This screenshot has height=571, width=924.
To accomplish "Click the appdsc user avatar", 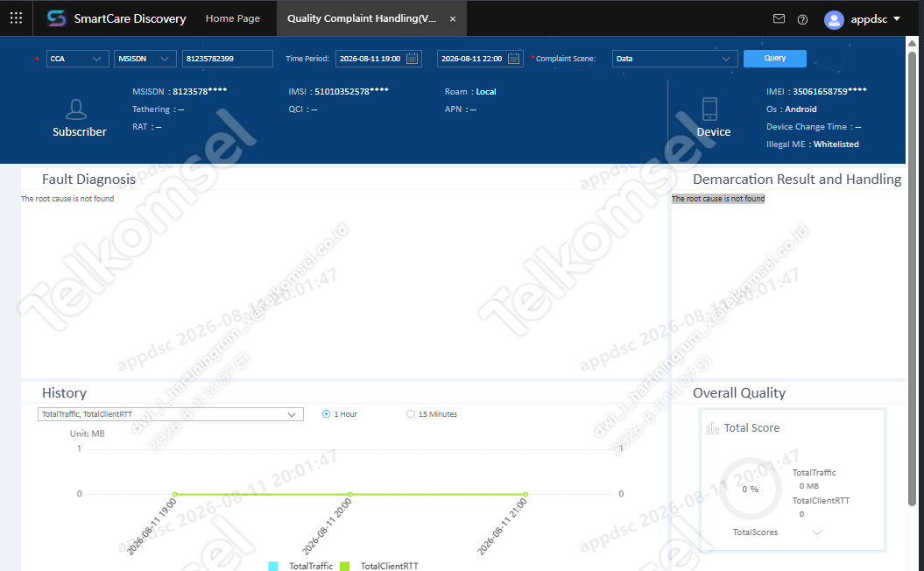I will [x=833, y=19].
